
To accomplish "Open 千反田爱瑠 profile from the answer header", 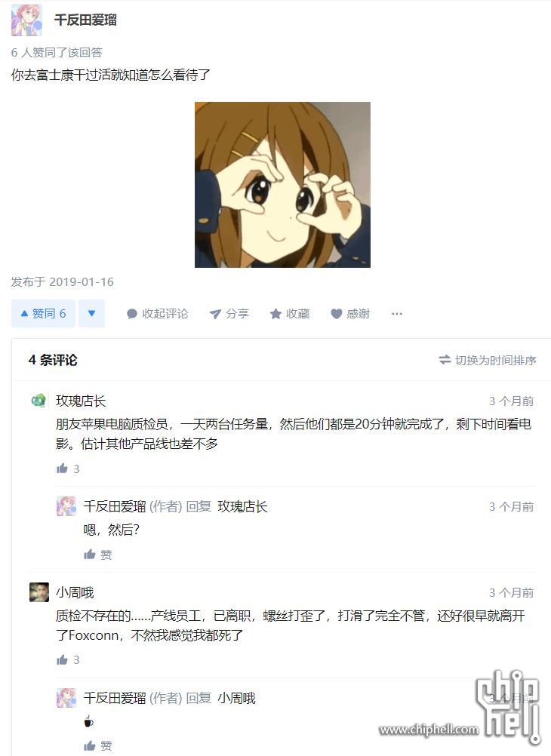I will [85, 20].
